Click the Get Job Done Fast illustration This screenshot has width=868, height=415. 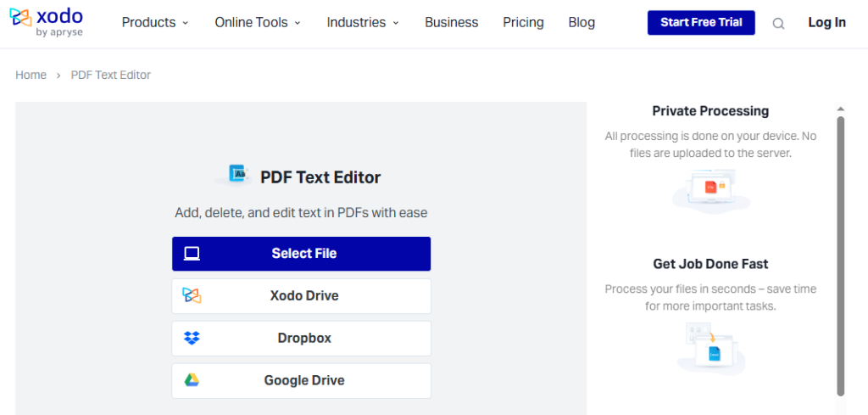point(711,349)
